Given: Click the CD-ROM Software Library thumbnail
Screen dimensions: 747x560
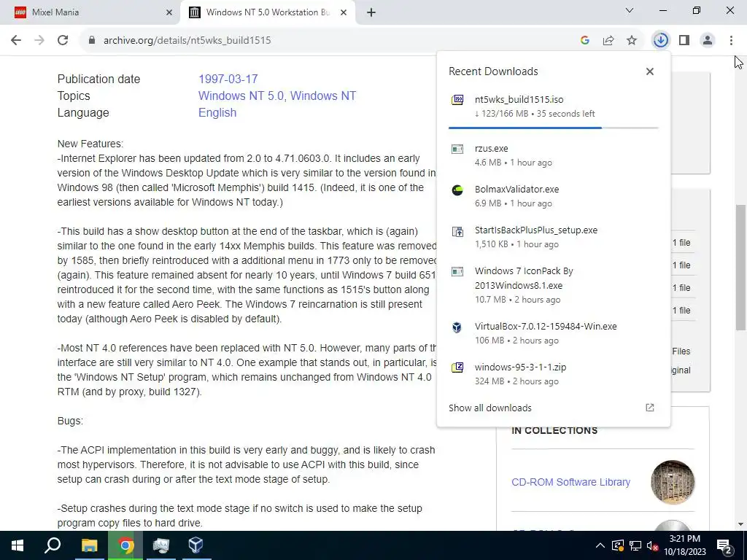Looking at the screenshot, I should pyautogui.click(x=673, y=482).
